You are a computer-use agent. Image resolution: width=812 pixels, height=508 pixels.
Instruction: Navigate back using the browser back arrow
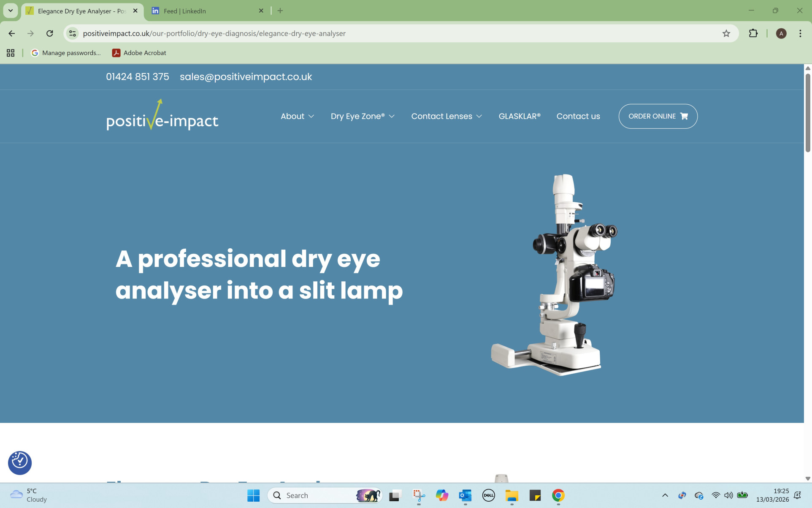tap(11, 33)
